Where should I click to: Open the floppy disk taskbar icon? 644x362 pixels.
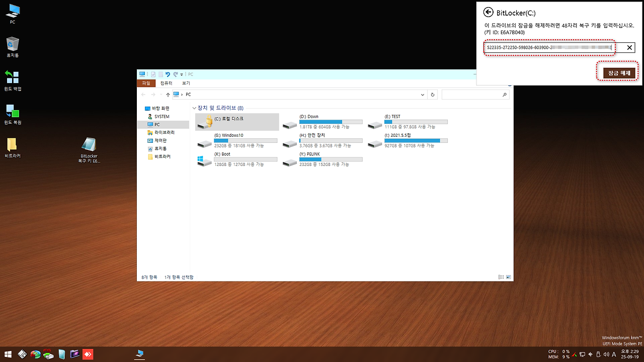[23, 354]
